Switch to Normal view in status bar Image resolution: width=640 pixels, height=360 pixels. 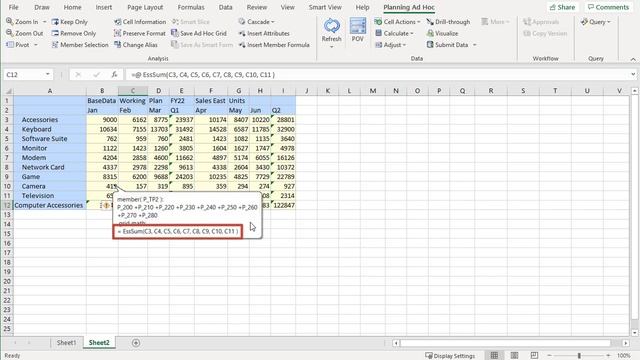click(x=494, y=356)
